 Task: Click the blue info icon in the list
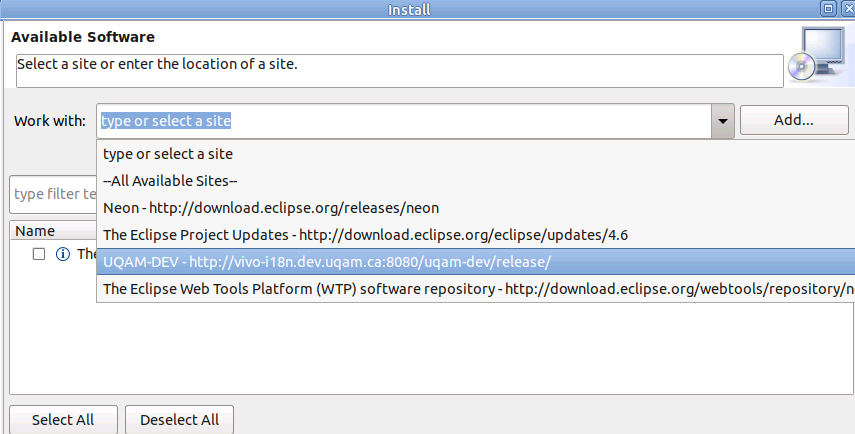click(63, 254)
